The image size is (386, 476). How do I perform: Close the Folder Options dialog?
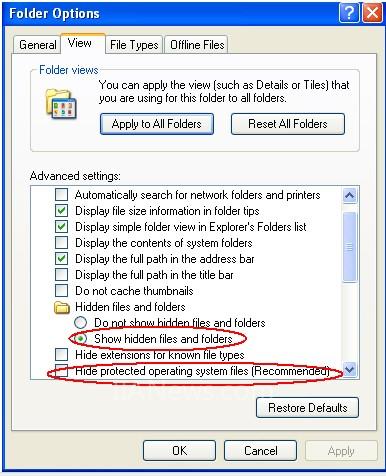372,13
